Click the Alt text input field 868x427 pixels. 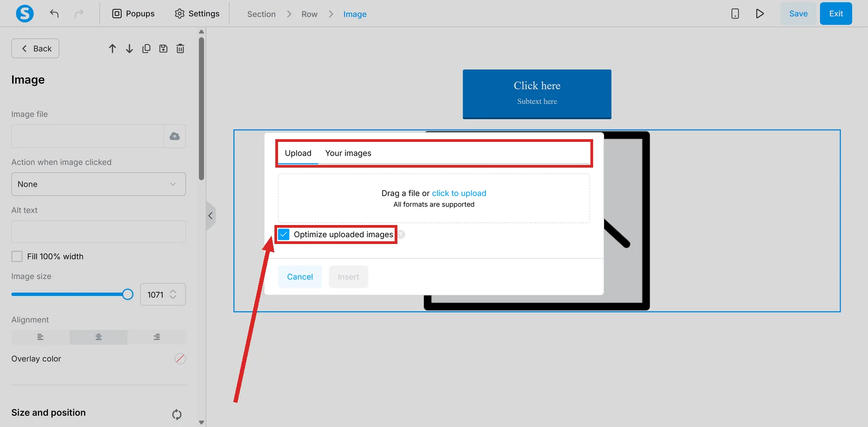tap(99, 231)
